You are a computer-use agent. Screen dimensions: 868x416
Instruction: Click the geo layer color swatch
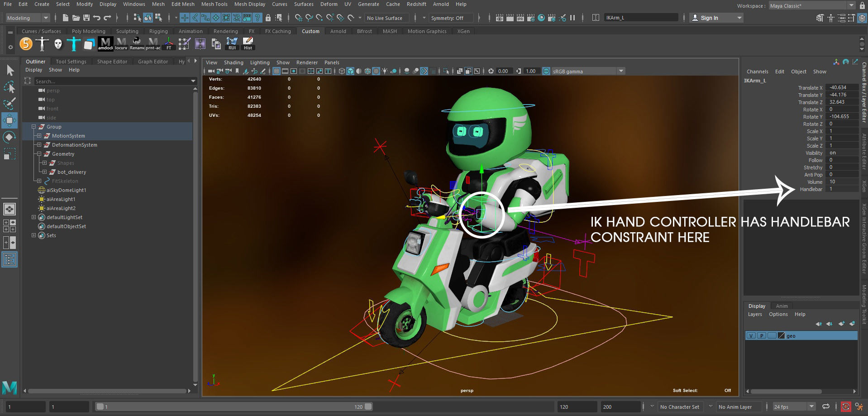coord(781,335)
